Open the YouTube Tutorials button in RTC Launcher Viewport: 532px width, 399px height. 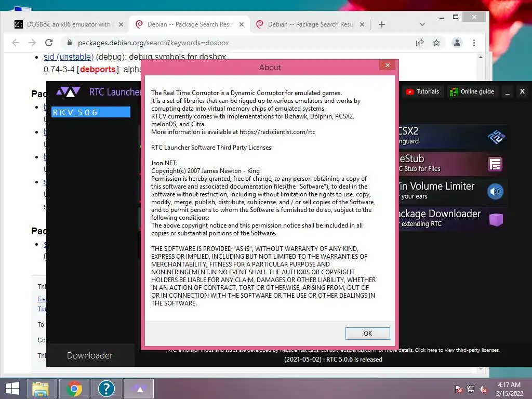(423, 91)
